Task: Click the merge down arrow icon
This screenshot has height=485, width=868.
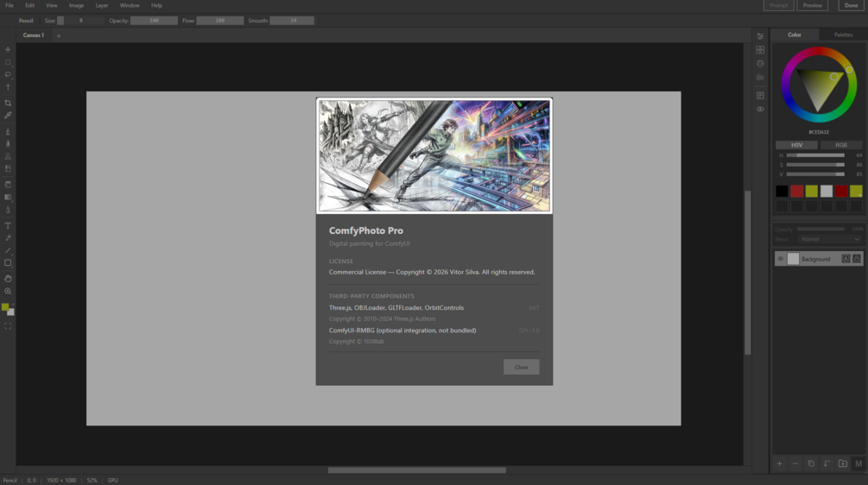Action: pyautogui.click(x=827, y=463)
